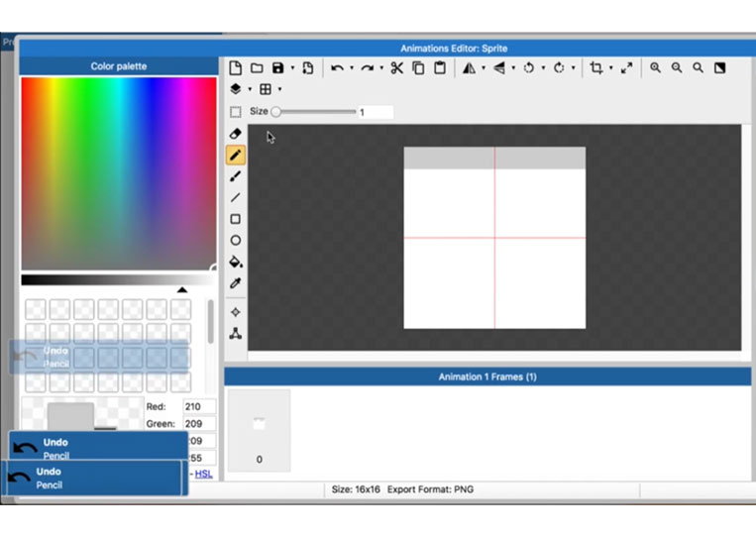Click the Rotate counterclockwise icon
The image size is (756, 536).
tap(529, 68)
